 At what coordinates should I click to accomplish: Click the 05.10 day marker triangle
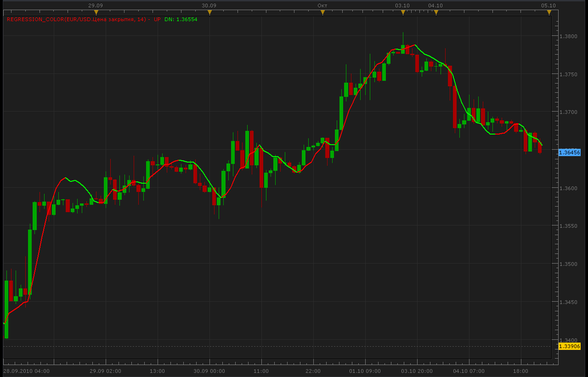click(x=549, y=13)
